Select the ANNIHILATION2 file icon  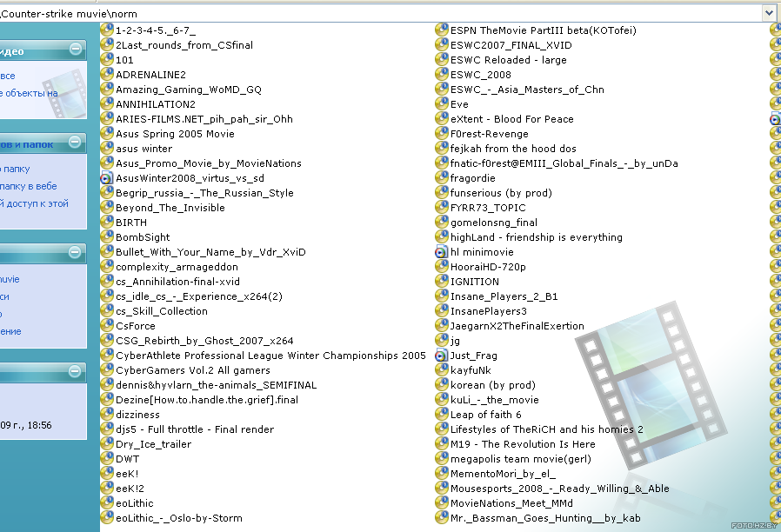107,104
